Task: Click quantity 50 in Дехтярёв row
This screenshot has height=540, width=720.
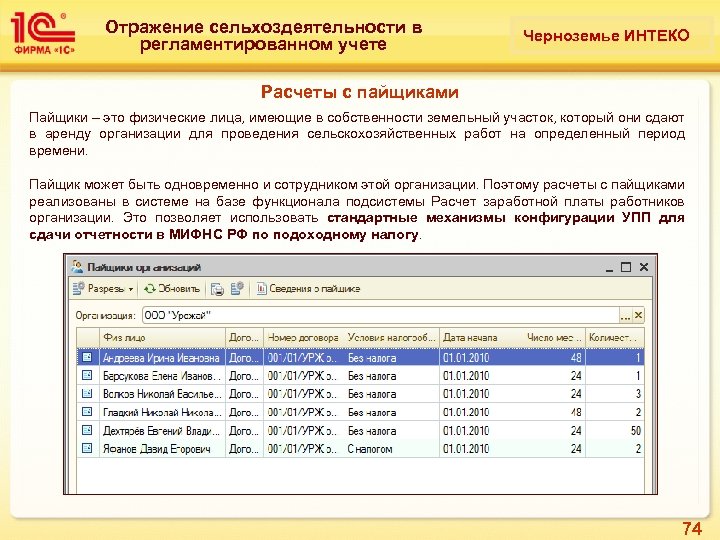Action: point(636,431)
